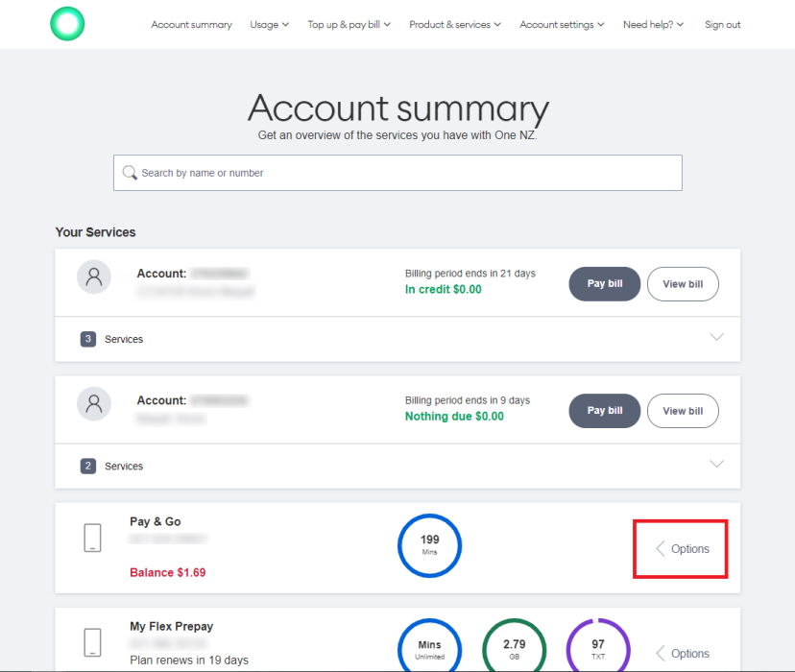Click the 'Account summary' page heading
Image resolution: width=795 pixels, height=672 pixels.
(x=398, y=108)
